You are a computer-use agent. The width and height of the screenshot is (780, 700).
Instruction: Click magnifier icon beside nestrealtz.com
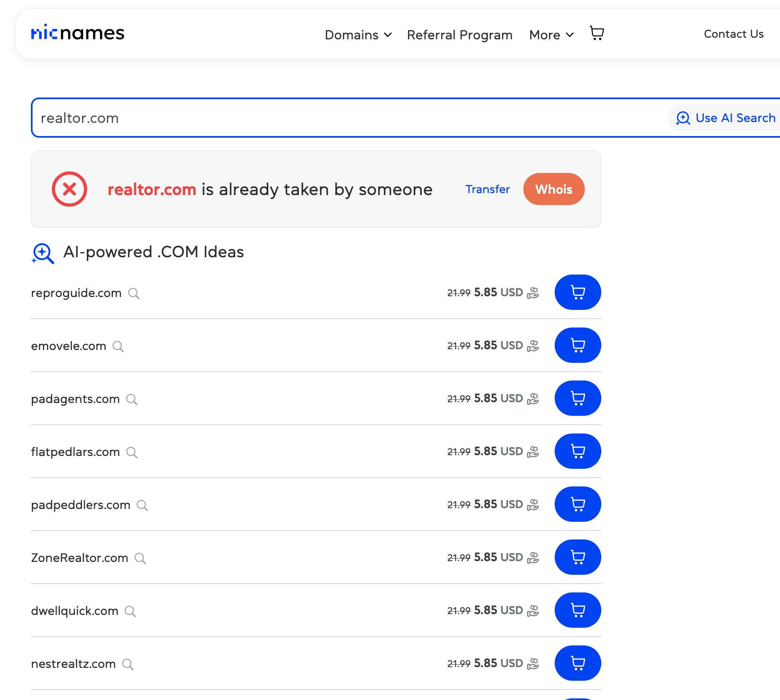(128, 664)
